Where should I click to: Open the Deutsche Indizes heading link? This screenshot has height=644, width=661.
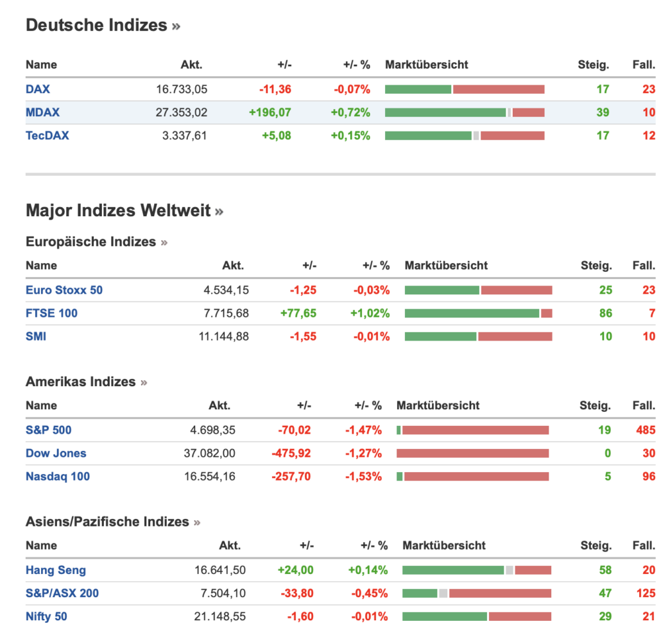click(x=103, y=26)
